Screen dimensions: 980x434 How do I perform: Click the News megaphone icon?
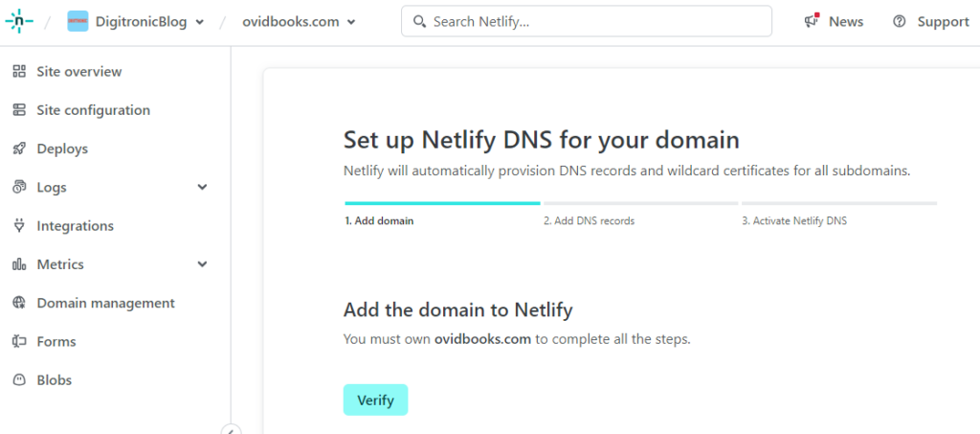click(x=812, y=21)
